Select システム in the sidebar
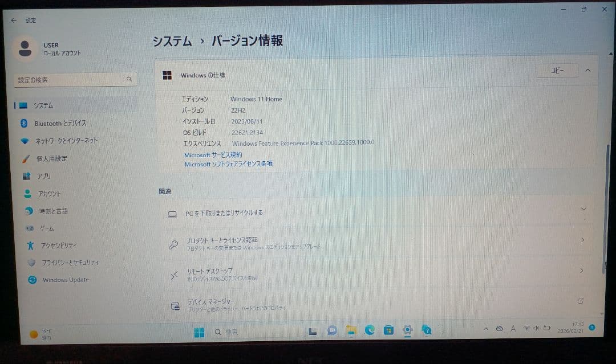 click(x=75, y=105)
